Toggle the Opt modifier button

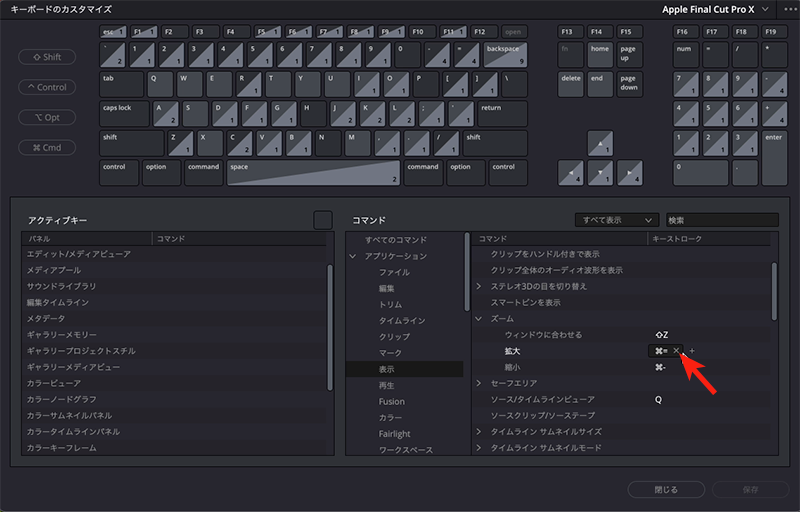tap(47, 117)
